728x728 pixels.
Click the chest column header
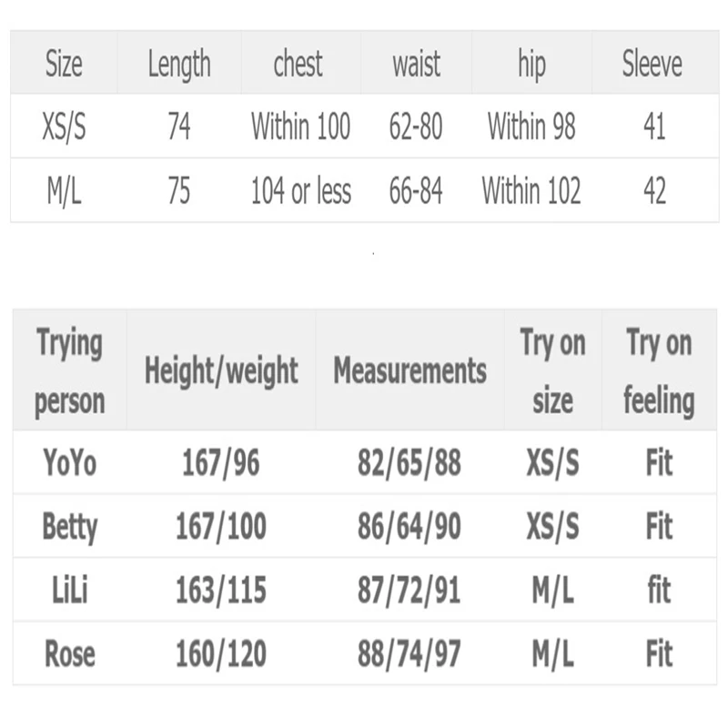tap(298, 64)
